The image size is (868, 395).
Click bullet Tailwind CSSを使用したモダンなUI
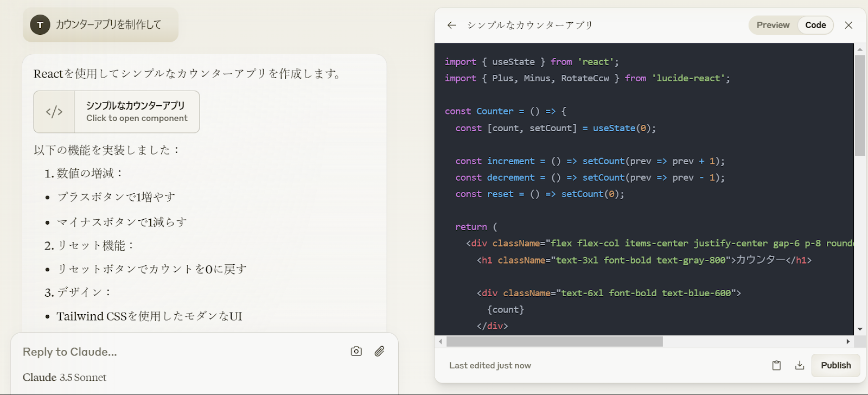150,316
